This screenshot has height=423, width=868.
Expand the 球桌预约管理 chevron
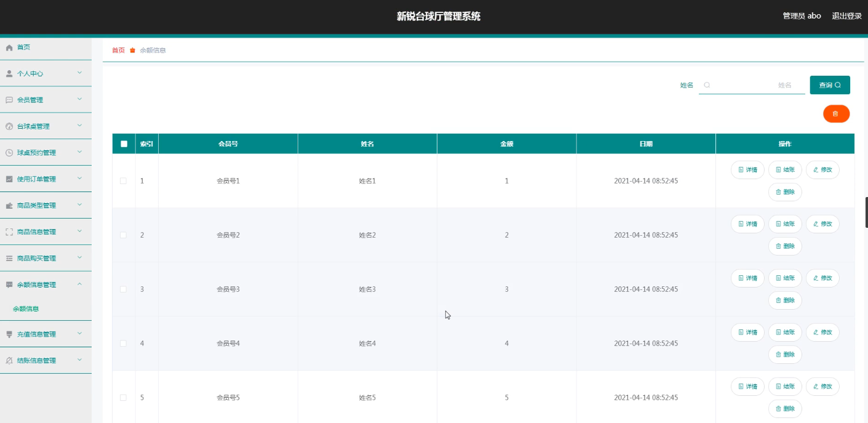coord(79,152)
